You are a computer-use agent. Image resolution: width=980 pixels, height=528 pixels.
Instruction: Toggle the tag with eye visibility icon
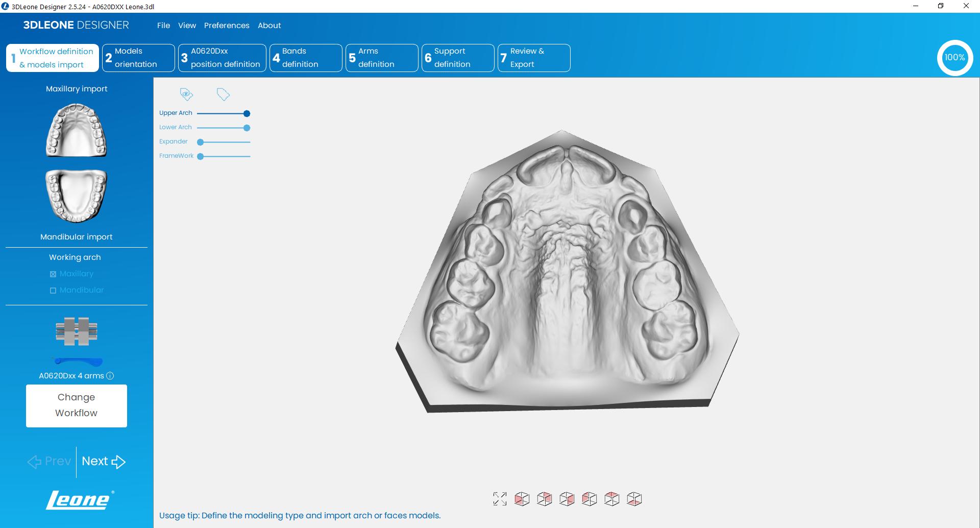(186, 94)
